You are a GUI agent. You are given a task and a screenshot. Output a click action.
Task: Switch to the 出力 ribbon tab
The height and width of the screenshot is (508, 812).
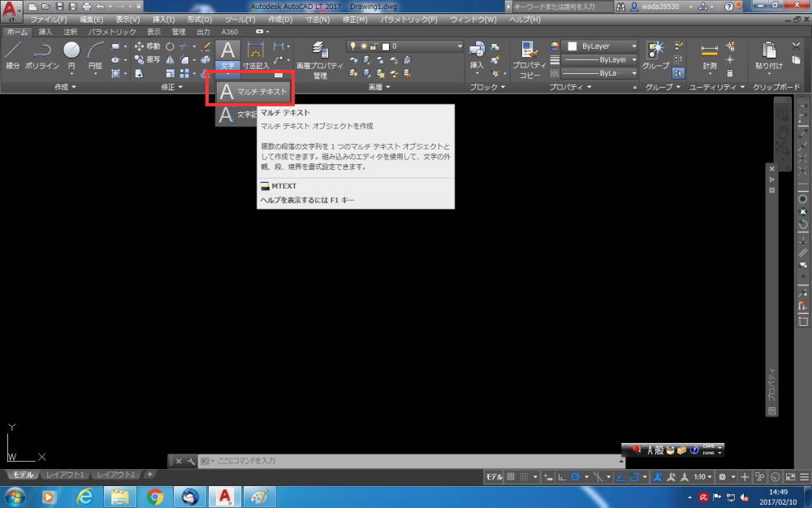pos(204,32)
